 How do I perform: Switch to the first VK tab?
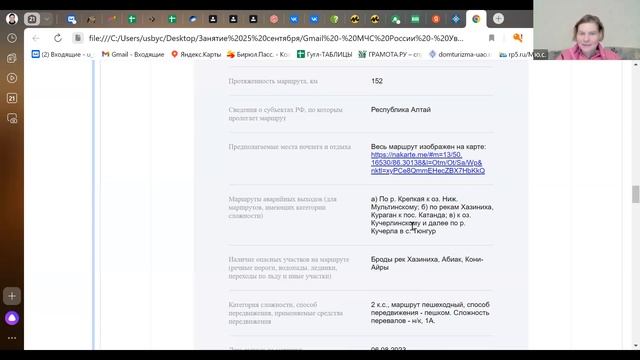point(294,19)
